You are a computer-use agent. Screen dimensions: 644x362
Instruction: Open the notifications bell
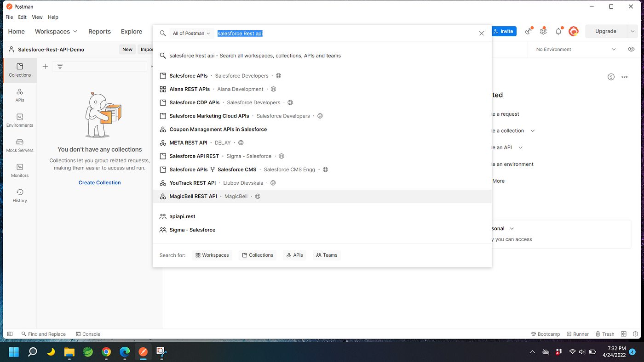pos(558,31)
